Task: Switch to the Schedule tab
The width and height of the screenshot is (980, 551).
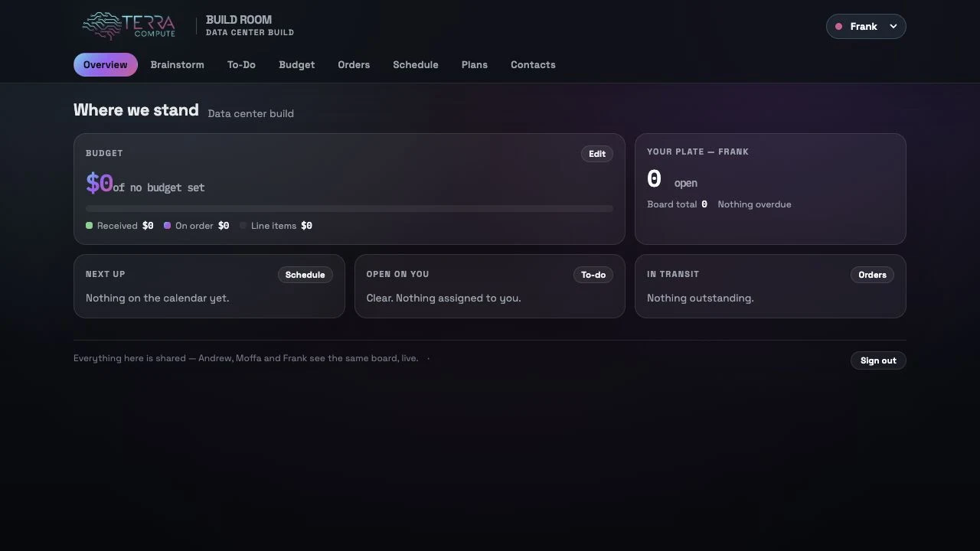Action: click(x=416, y=65)
